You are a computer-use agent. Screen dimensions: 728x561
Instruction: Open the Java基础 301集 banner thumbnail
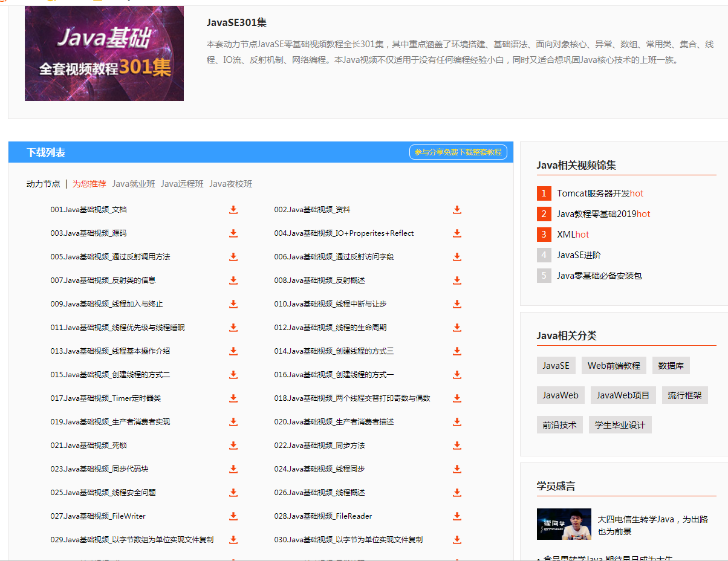tap(104, 53)
